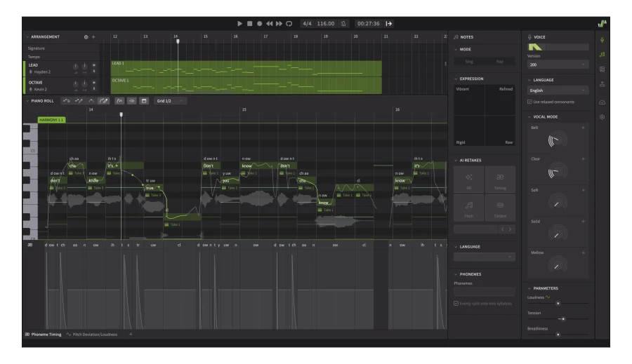Select the LEAD 1 clip in the arrangement
This screenshot has width=632, height=364.
[246, 69]
